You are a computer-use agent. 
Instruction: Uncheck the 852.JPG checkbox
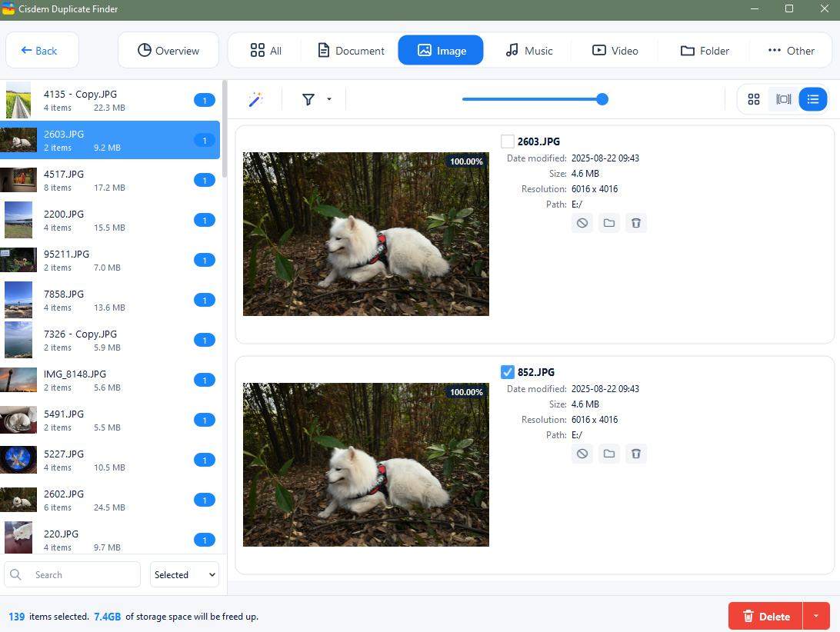coord(508,372)
